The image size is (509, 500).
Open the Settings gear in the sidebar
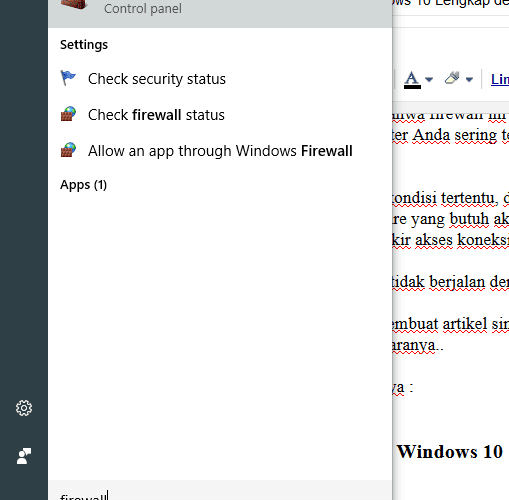[x=24, y=408]
